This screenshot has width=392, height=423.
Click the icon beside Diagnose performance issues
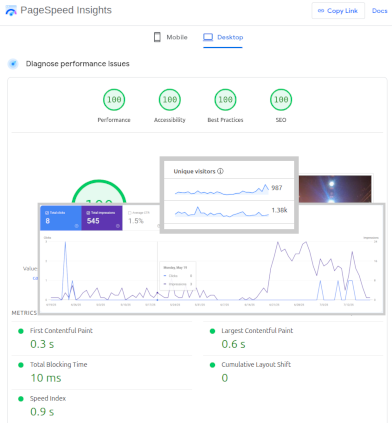[x=13, y=64]
